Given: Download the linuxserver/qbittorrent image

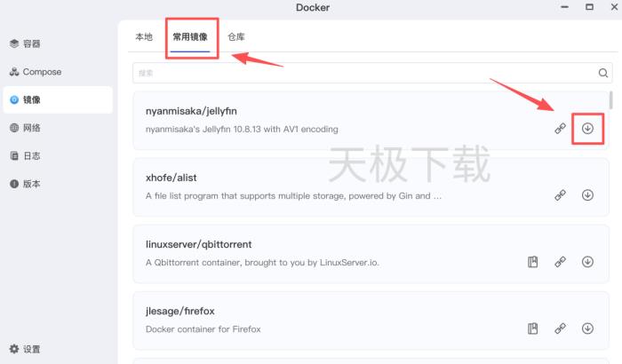Looking at the screenshot, I should (587, 262).
